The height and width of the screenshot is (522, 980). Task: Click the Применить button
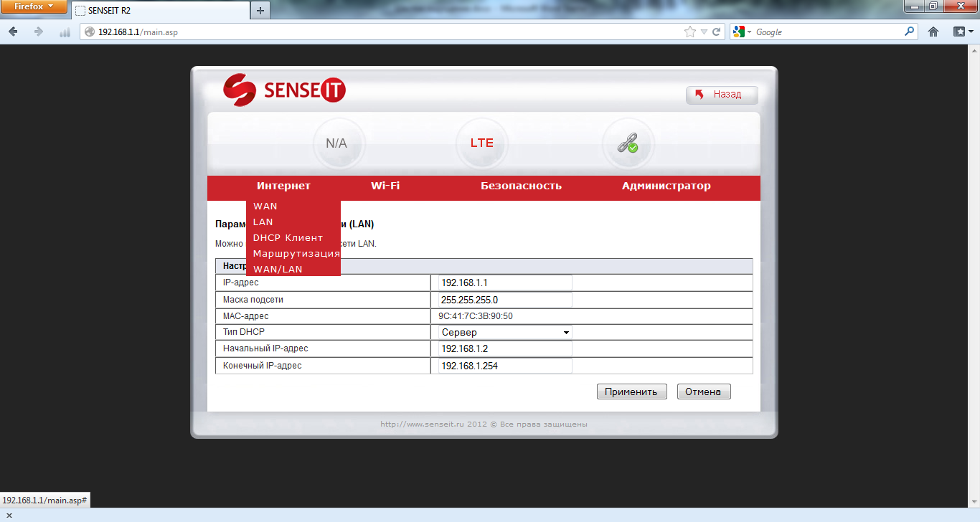click(x=631, y=392)
